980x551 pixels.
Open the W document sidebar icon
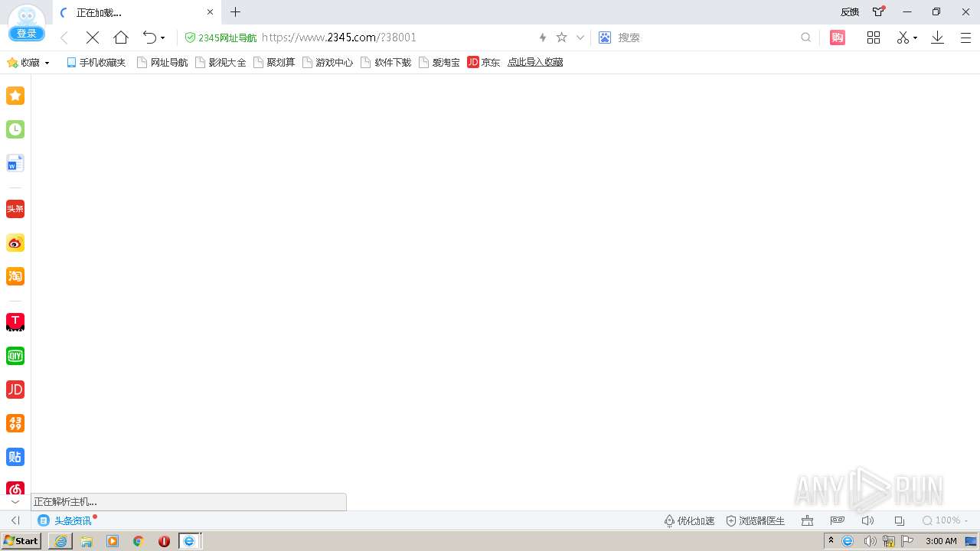(15, 163)
